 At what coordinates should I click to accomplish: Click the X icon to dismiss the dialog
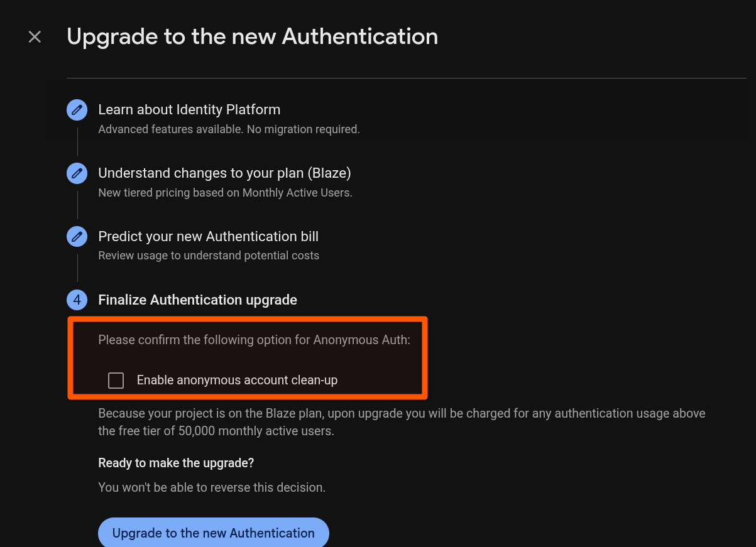click(x=35, y=36)
